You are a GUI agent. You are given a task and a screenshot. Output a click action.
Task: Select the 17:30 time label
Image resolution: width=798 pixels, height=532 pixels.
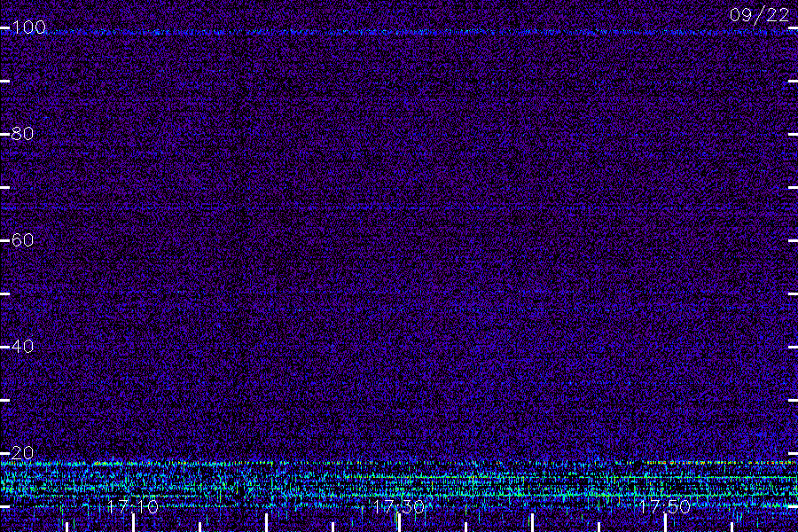[398, 506]
